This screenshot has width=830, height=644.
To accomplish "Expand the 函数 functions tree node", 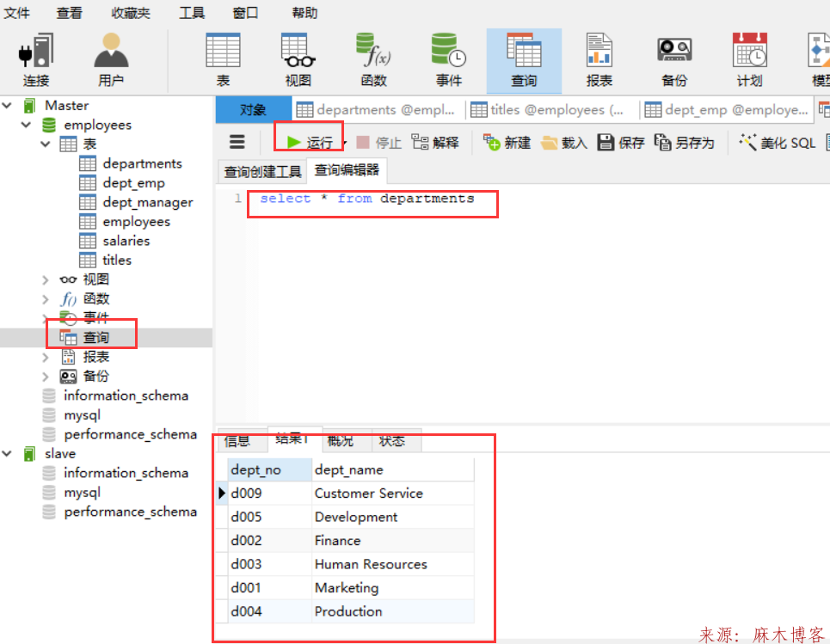I will coord(46,299).
